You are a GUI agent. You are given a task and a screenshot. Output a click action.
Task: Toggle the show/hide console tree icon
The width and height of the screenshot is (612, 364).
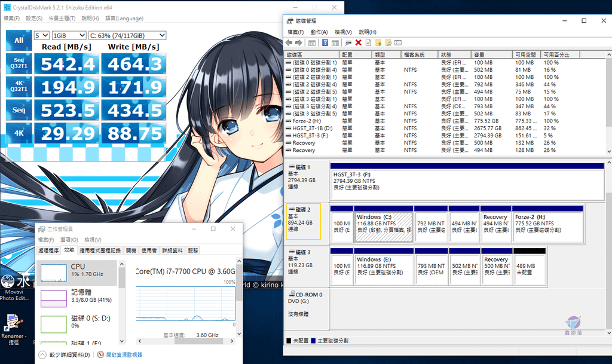point(312,42)
